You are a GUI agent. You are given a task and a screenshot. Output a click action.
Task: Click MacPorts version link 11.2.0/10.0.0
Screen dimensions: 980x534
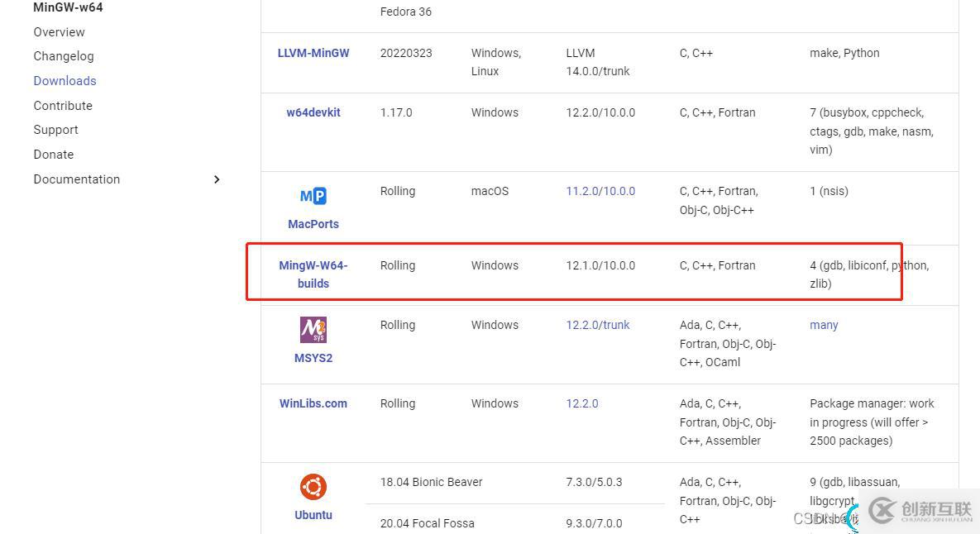(600, 191)
